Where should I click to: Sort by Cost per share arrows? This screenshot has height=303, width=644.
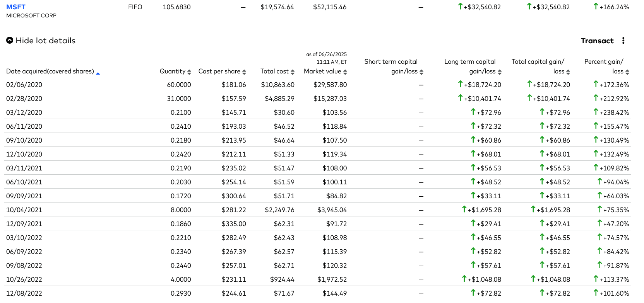[x=244, y=72]
